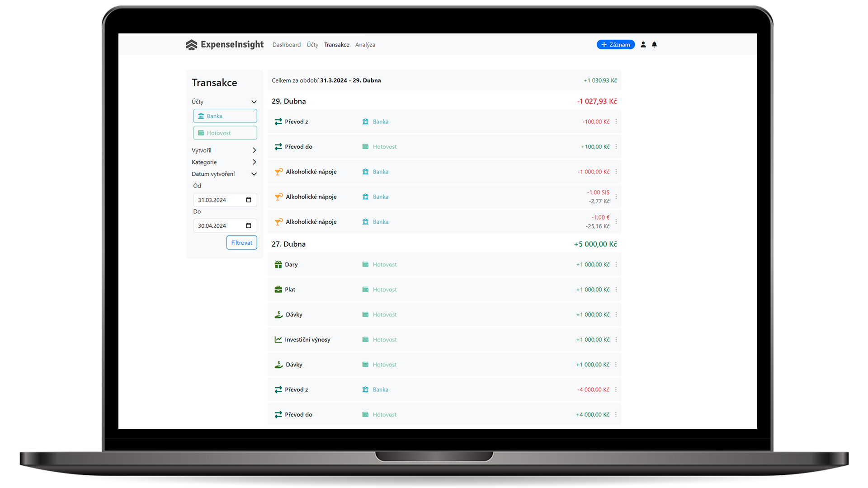Image resolution: width=868 pixels, height=488 pixels.
Task: Go to the Dashboard tab
Action: (x=286, y=45)
